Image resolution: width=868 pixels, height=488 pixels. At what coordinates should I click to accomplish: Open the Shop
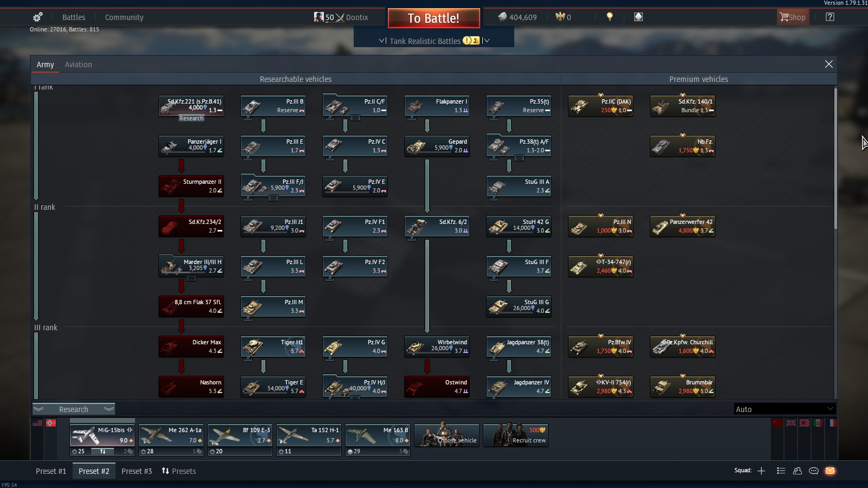(793, 17)
